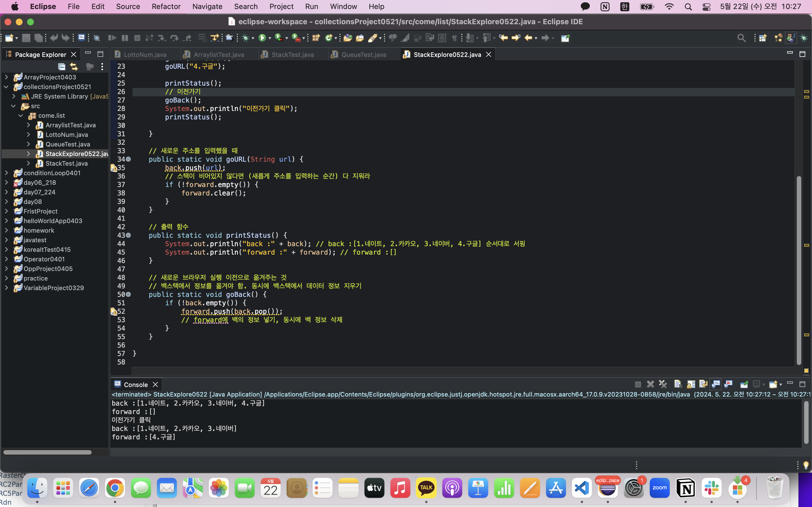Open the Run button dropdown arrow
The width and height of the screenshot is (812, 507).
[x=270, y=38]
